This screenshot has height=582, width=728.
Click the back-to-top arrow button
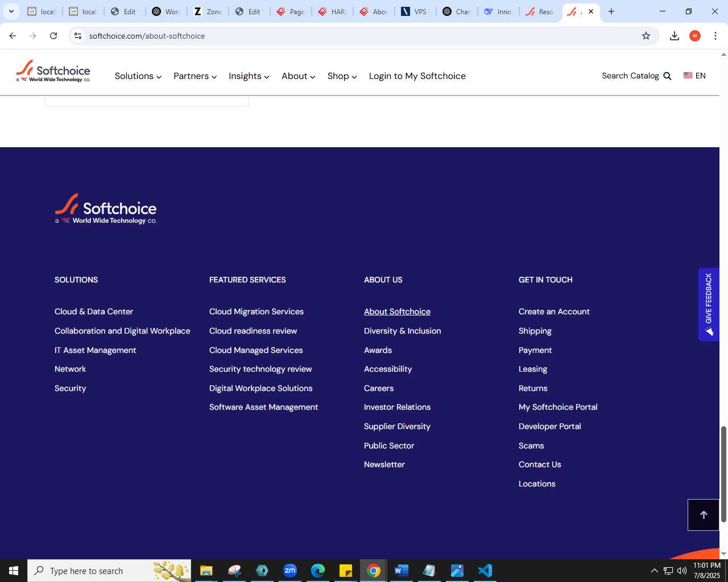[704, 515]
